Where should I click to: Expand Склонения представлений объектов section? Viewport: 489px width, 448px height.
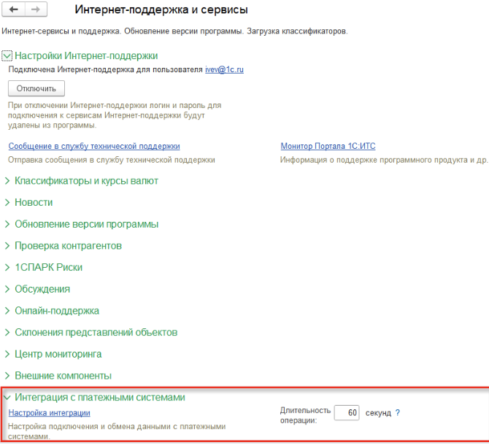point(96,332)
